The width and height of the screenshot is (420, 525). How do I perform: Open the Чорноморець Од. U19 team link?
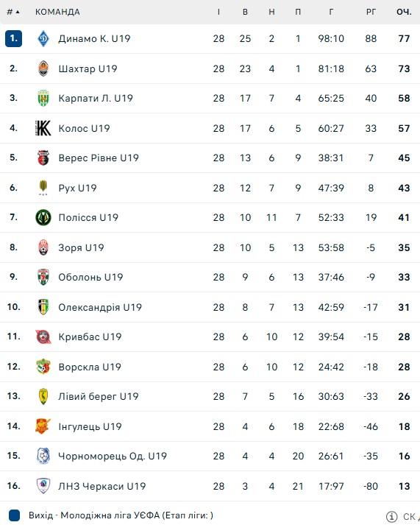point(113,456)
